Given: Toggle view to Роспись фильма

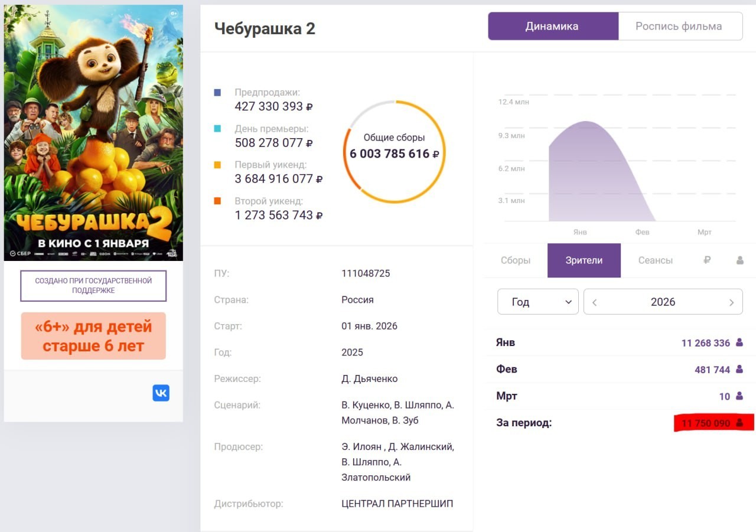Looking at the screenshot, I should (x=680, y=27).
